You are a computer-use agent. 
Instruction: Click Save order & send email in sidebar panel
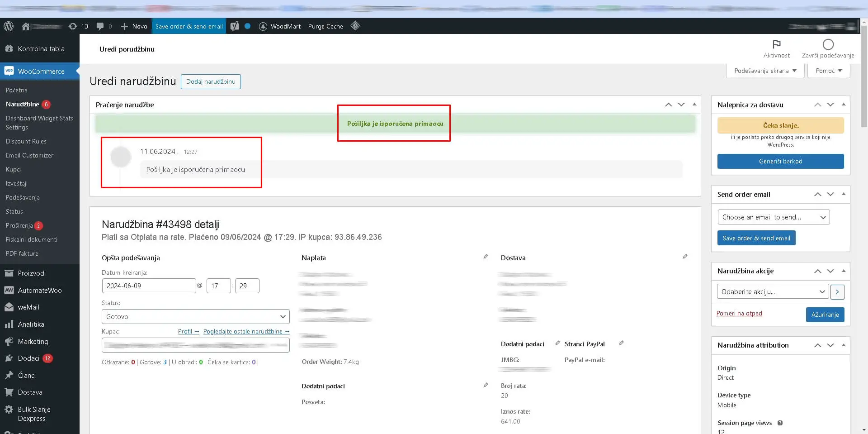(756, 238)
